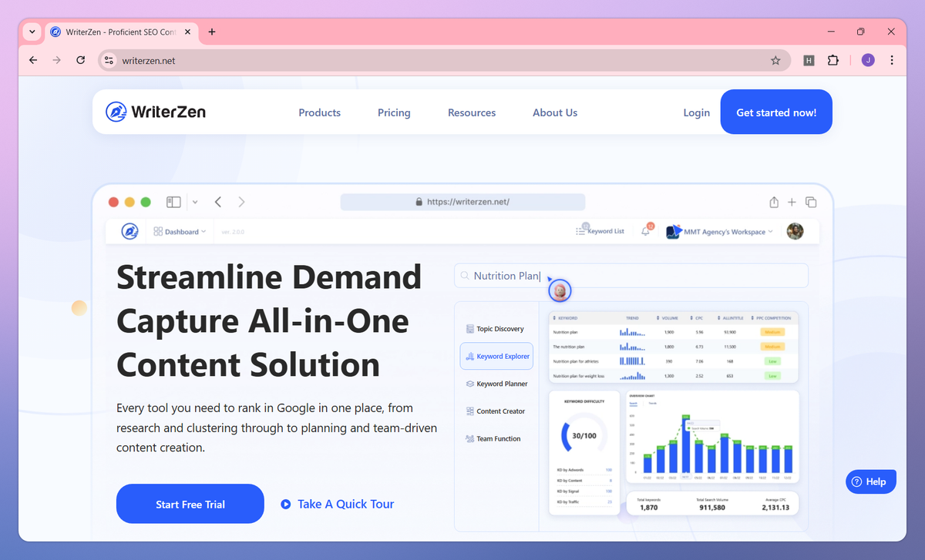
Task: Click the Get started now! button
Action: [776, 112]
